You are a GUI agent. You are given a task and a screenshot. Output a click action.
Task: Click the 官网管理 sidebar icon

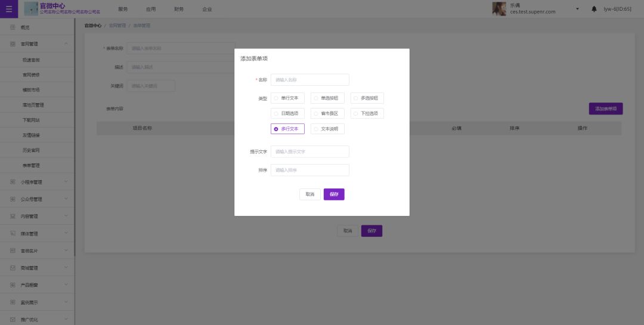click(13, 44)
